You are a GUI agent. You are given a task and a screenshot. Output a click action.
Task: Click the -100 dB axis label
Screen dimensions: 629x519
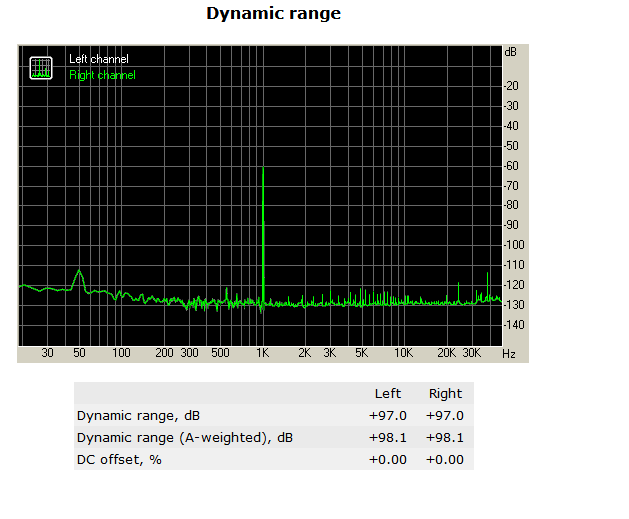click(514, 245)
